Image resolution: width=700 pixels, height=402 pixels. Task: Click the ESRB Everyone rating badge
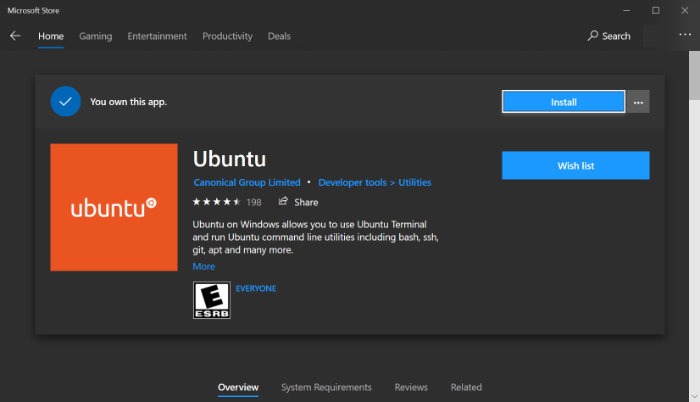click(x=212, y=300)
